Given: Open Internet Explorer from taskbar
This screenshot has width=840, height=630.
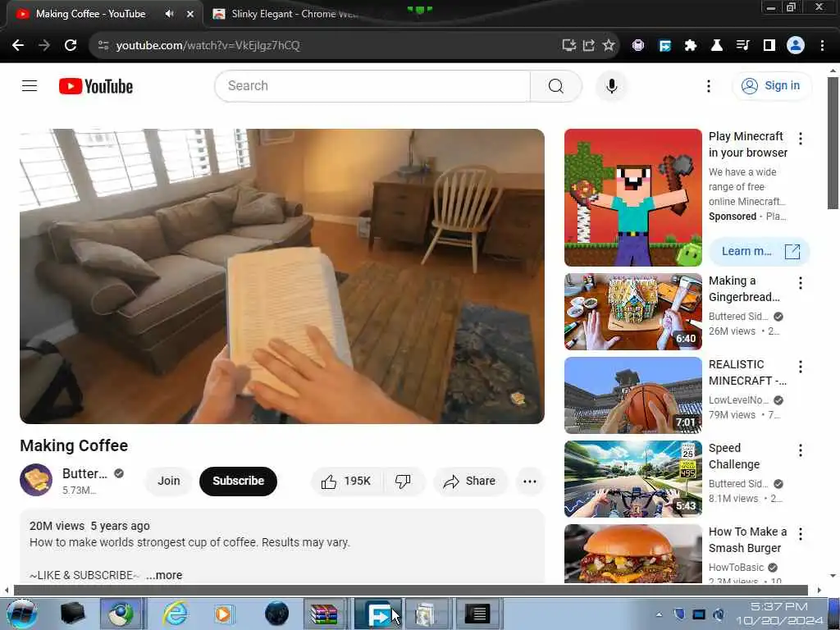Looking at the screenshot, I should 176,614.
